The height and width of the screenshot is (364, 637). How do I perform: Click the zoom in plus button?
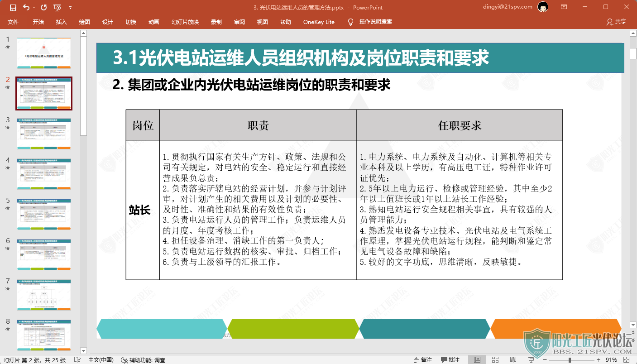[x=598, y=360]
